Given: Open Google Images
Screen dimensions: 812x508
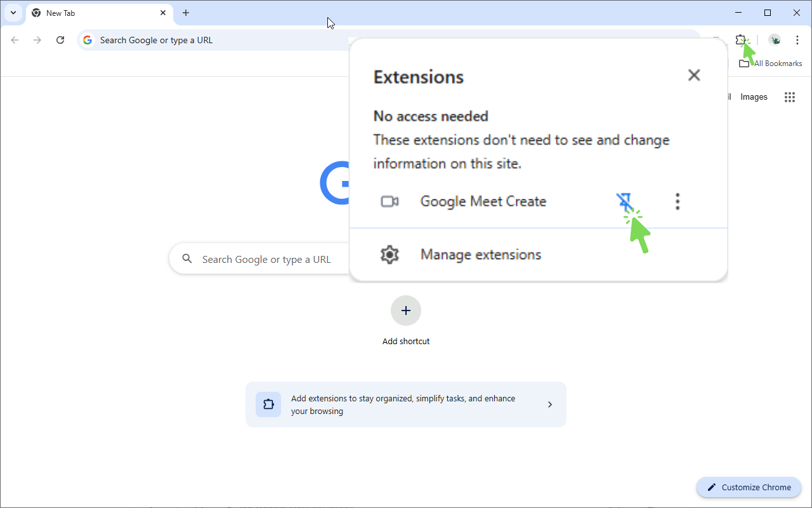Looking at the screenshot, I should pos(754,97).
